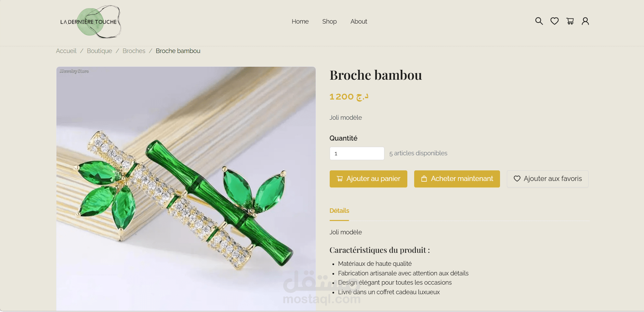Open the About menu item
Viewport: 644px width, 312px height.
pos(359,22)
